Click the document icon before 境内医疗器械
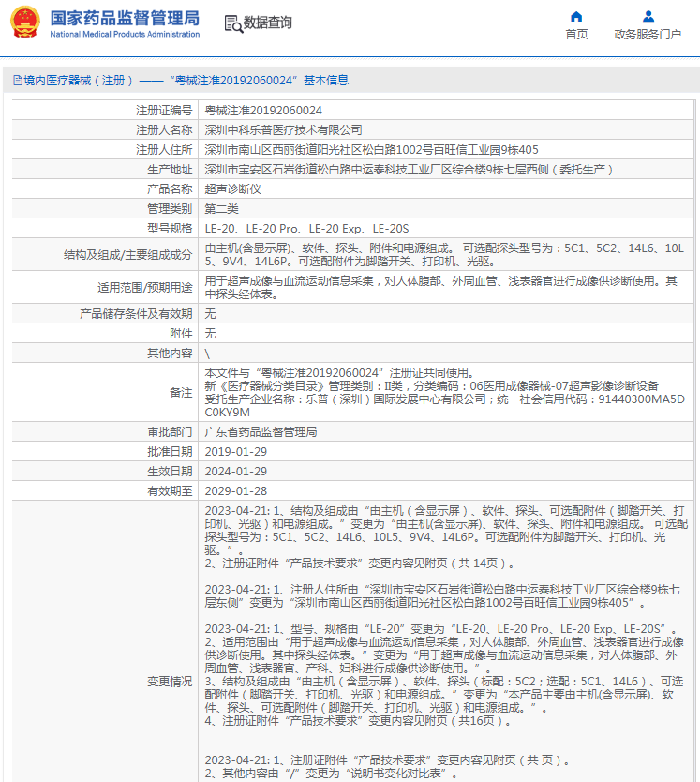The width and height of the screenshot is (700, 782). [18, 81]
